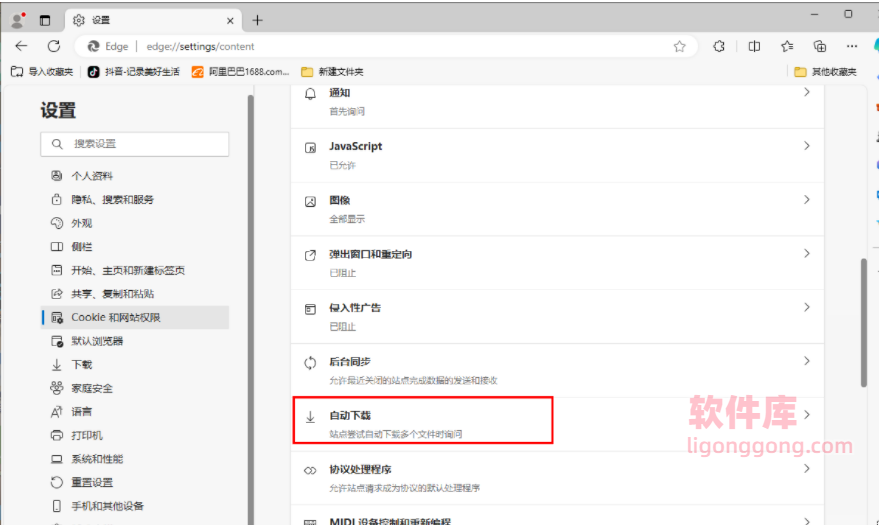Screen dimensions: 879x525
Task: Expand the 后台同步 chevron
Action: [807, 361]
